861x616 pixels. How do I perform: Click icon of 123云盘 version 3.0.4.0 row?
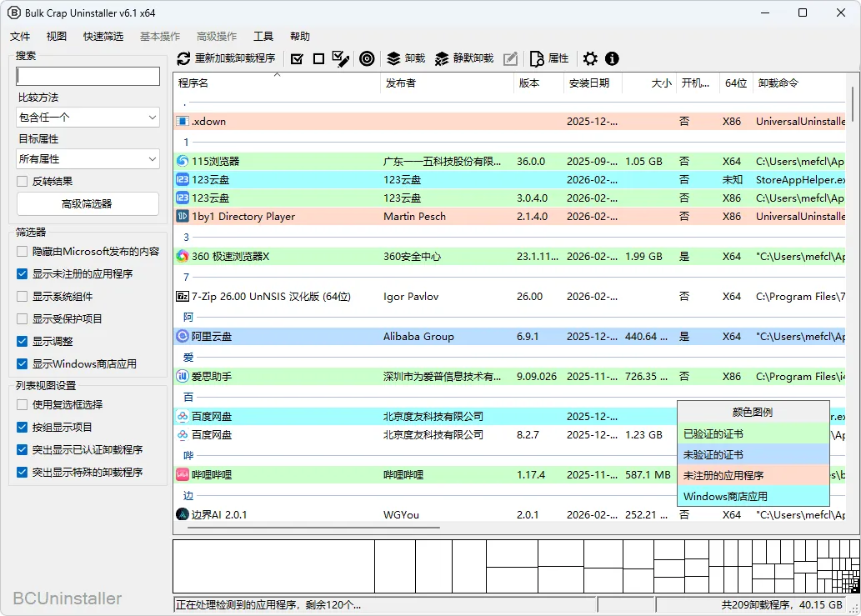tap(183, 198)
